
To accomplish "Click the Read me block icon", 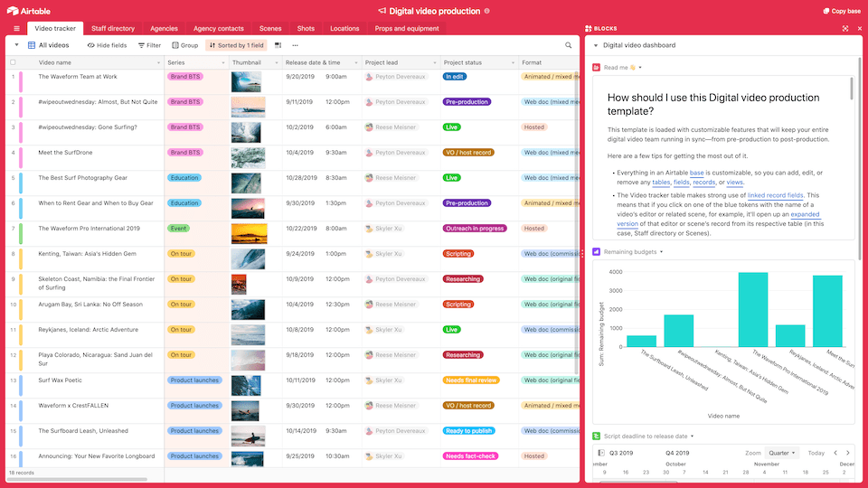I will (x=596, y=68).
